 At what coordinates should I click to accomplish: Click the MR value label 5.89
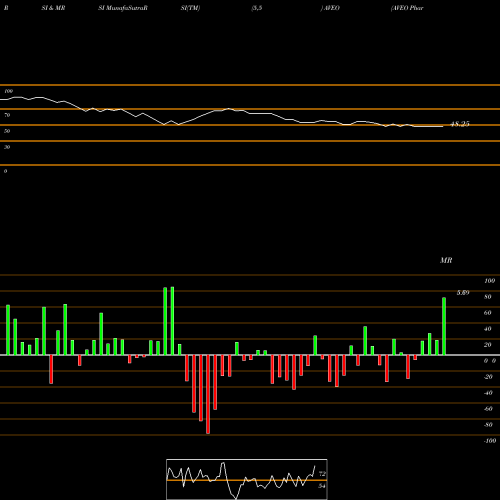(463, 293)
